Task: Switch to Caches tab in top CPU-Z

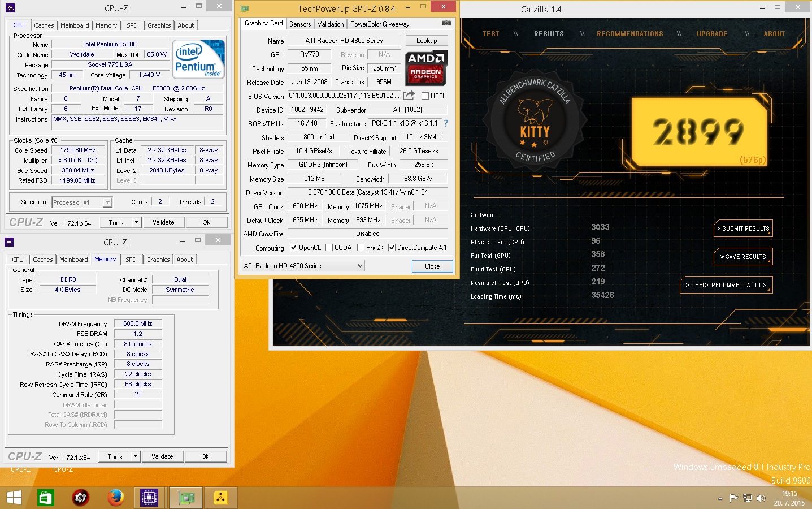Action: [x=44, y=25]
